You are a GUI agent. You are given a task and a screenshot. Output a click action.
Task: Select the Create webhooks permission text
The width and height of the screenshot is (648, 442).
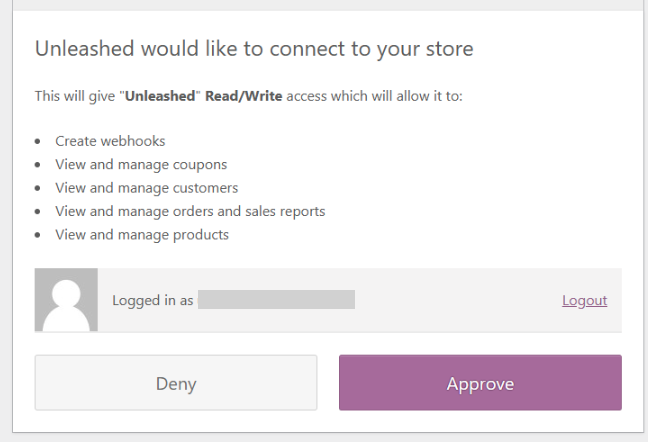pyautogui.click(x=110, y=141)
